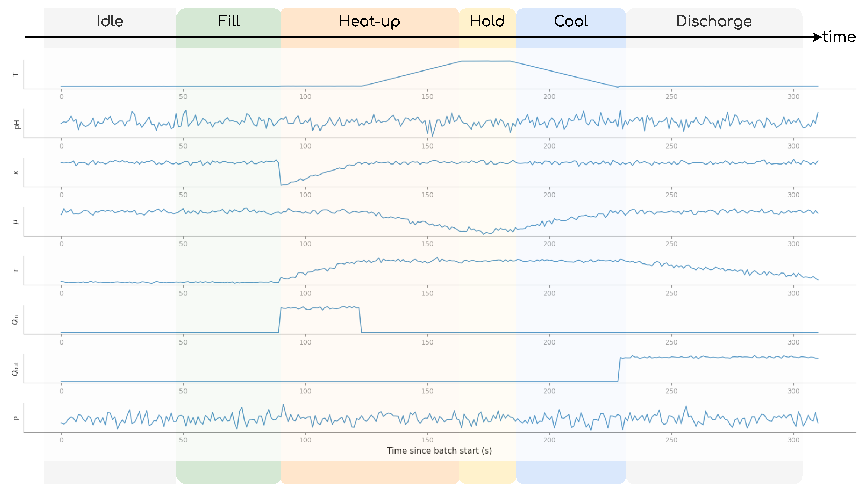This screenshot has width=868, height=495.
Task: Click the 150 tick under temperature plot
Action: pos(427,97)
